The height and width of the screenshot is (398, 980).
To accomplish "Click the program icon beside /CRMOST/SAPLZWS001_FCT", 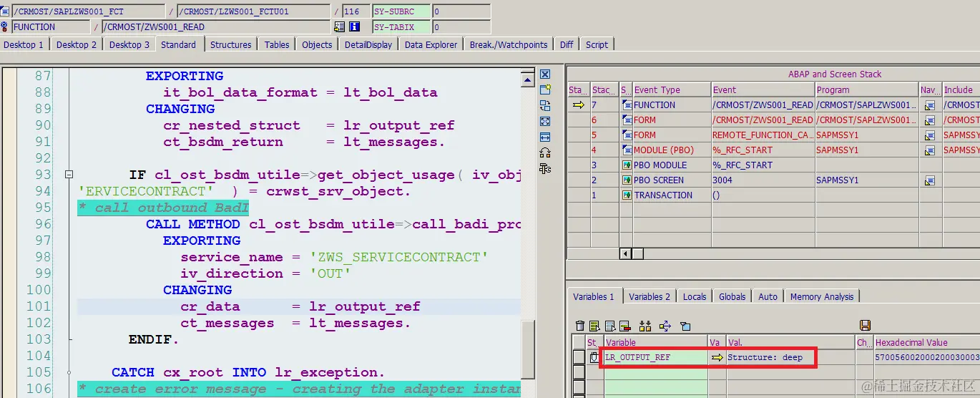I will pyautogui.click(x=6, y=11).
